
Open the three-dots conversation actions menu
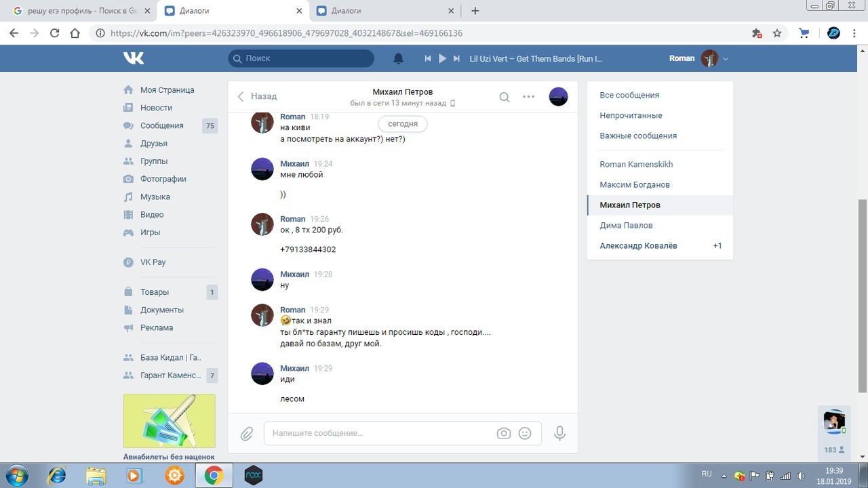click(529, 97)
